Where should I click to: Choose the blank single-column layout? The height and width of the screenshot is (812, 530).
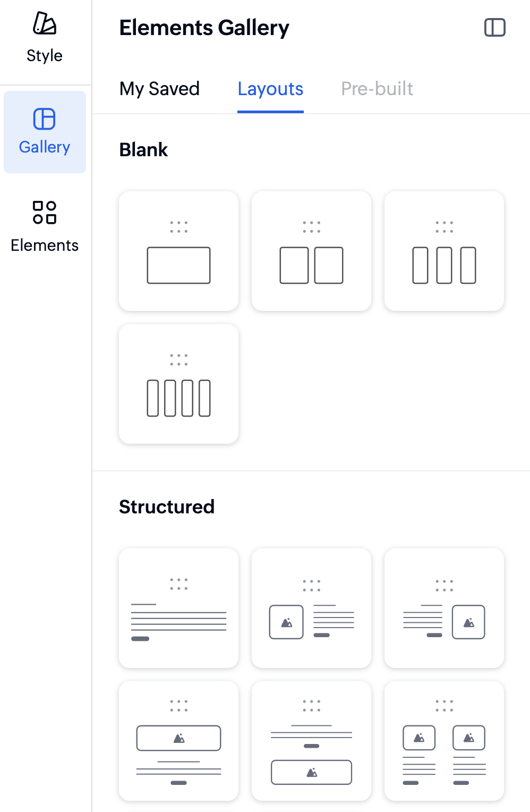178,251
